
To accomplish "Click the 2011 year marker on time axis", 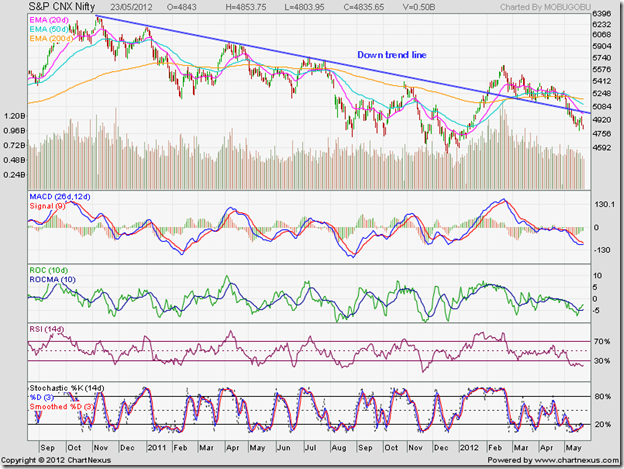I will point(156,448).
